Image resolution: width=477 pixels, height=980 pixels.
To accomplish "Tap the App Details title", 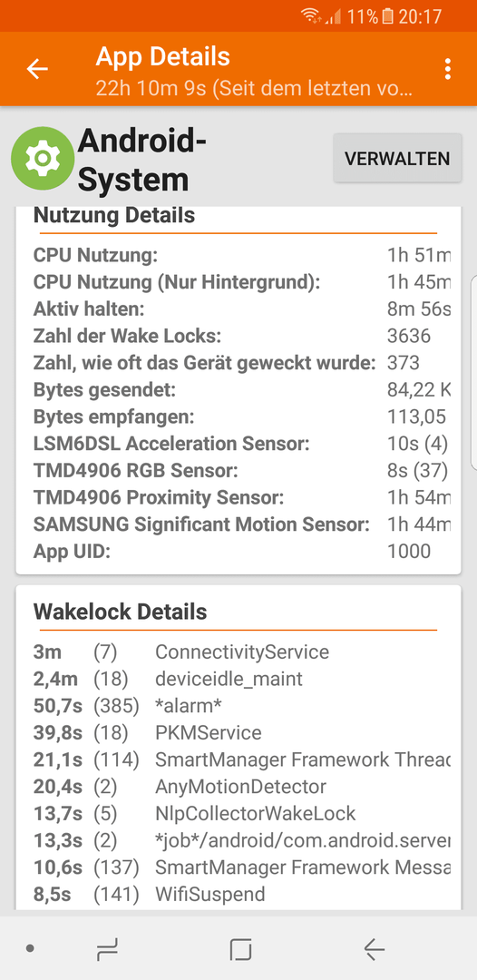I will pos(163,57).
